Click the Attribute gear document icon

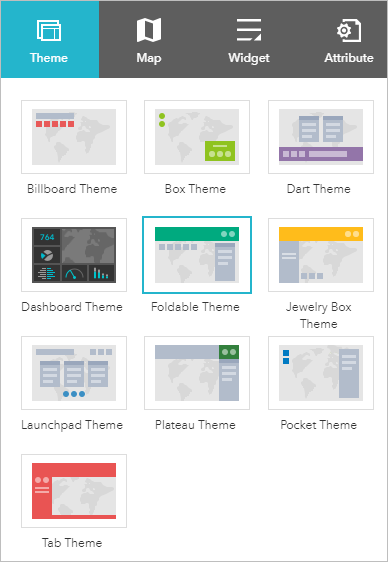[x=349, y=30]
